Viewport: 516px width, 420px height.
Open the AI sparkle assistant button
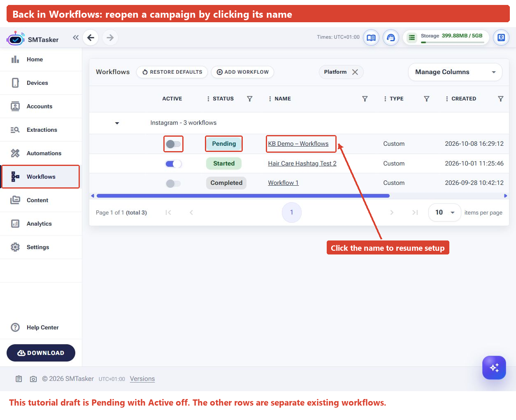pyautogui.click(x=494, y=367)
